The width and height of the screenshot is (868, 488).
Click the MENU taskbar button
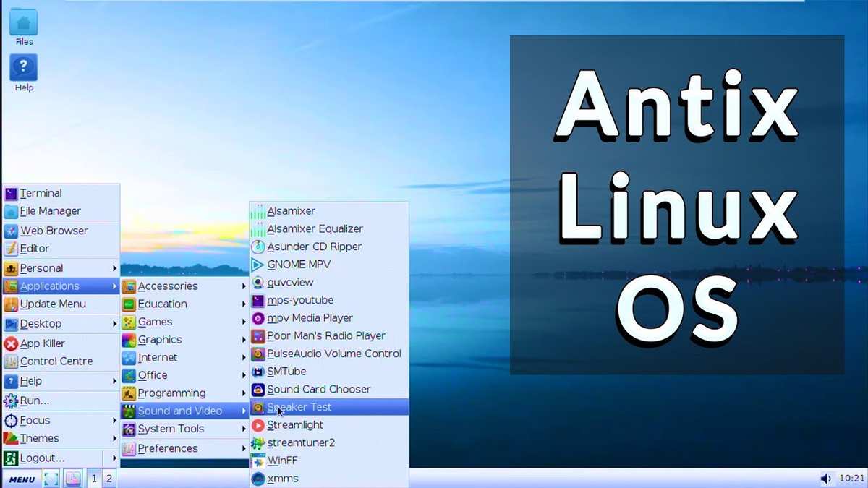(21, 478)
